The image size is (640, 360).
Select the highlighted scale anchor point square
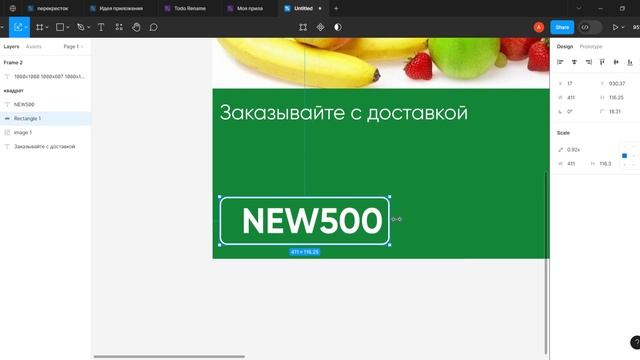click(624, 156)
